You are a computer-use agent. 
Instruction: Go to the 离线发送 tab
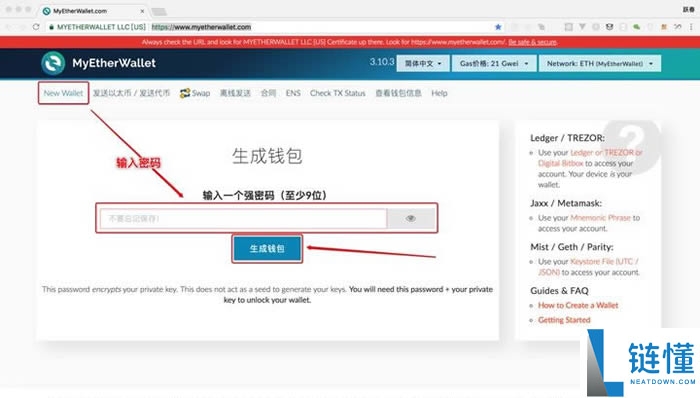click(x=235, y=93)
